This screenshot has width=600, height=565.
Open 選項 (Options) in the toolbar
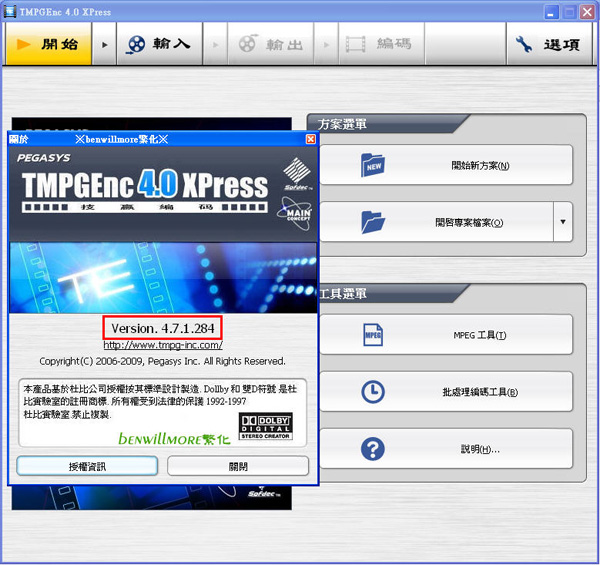pos(549,44)
